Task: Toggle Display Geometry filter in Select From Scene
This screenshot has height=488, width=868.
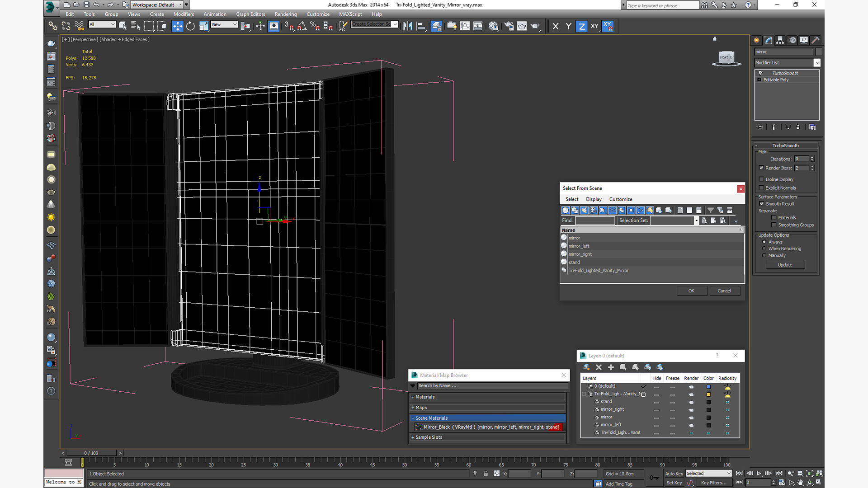Action: pos(565,210)
